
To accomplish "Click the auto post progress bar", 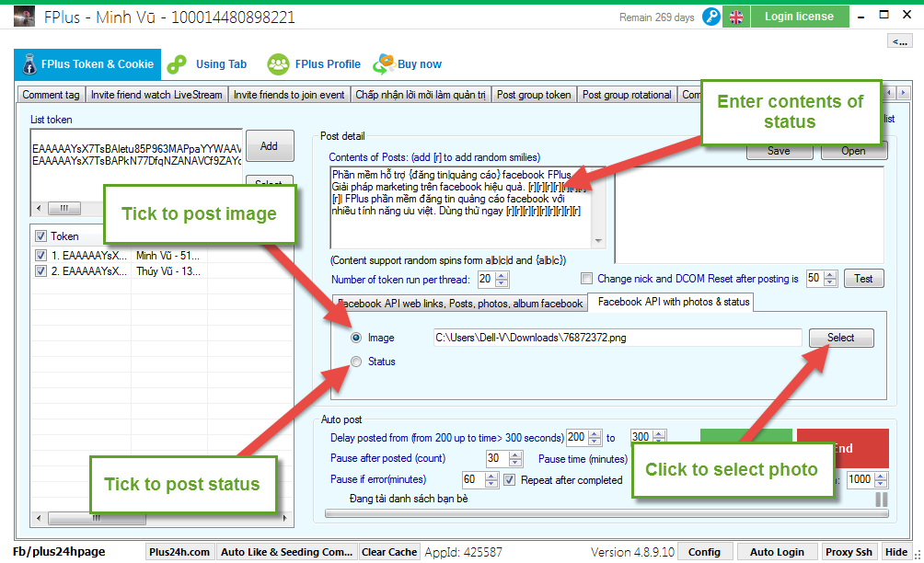I will pos(606,513).
